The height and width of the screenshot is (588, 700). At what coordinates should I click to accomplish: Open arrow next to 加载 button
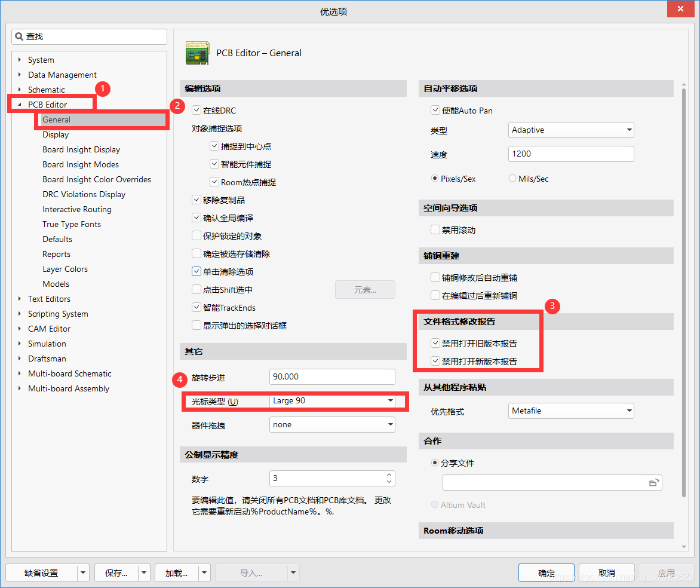click(x=204, y=572)
